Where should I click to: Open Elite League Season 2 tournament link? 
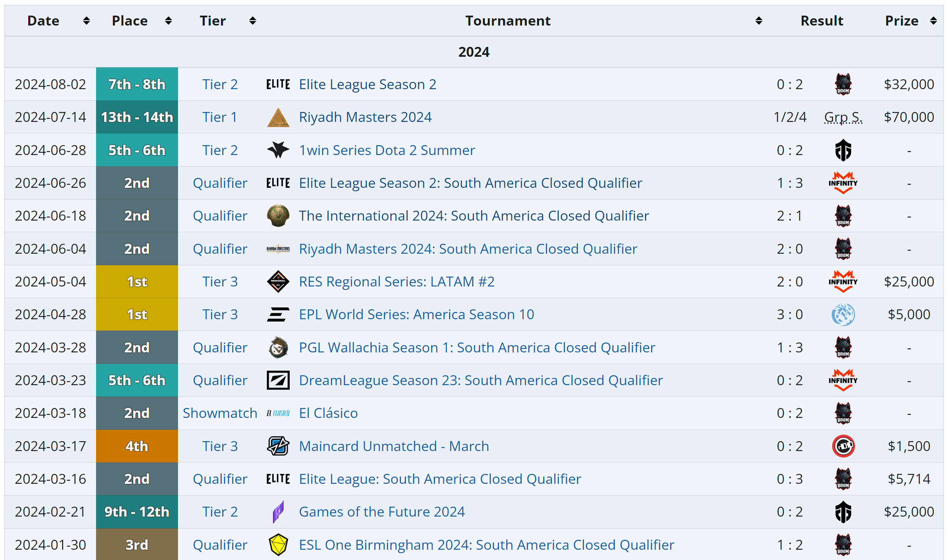click(367, 84)
